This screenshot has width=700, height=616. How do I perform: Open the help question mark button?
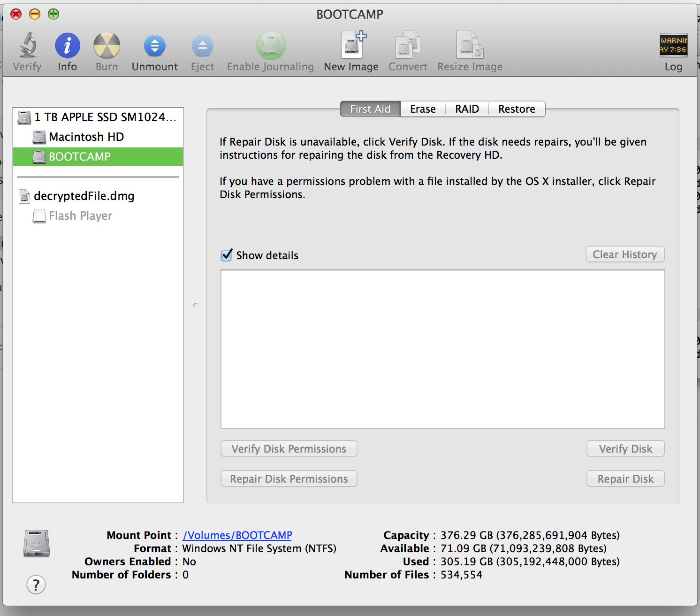pos(36,585)
